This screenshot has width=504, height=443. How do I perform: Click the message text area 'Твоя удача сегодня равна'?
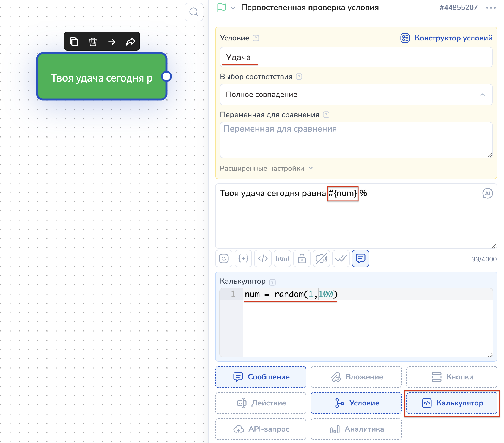click(x=356, y=216)
